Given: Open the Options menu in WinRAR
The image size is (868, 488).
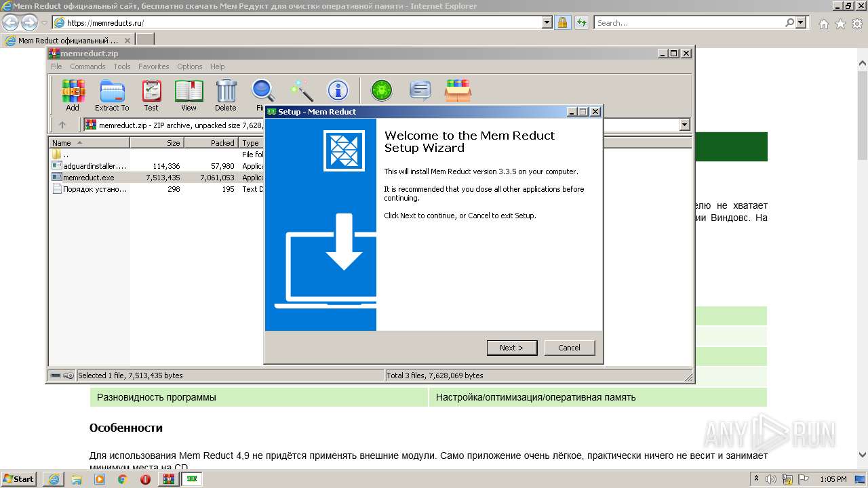Looking at the screenshot, I should pos(190,66).
